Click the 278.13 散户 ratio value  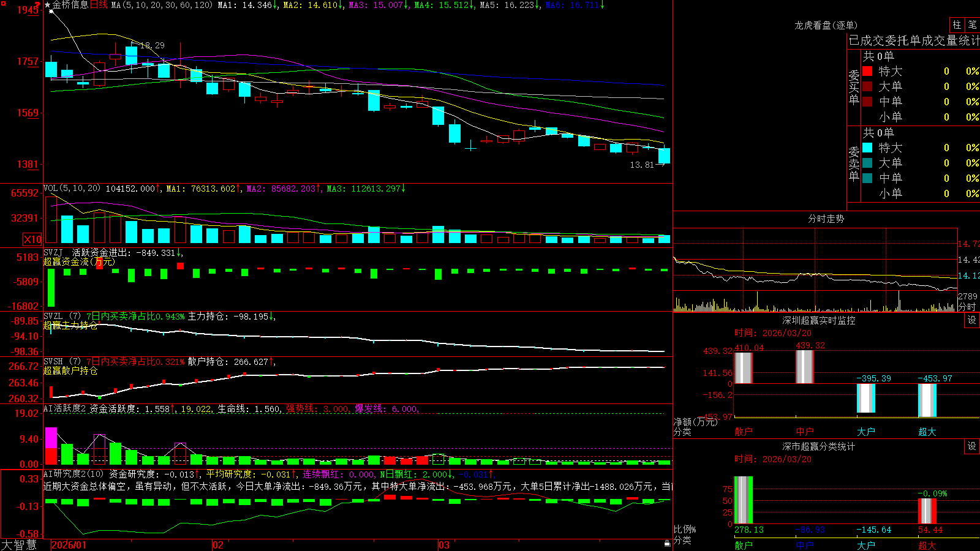pos(748,530)
